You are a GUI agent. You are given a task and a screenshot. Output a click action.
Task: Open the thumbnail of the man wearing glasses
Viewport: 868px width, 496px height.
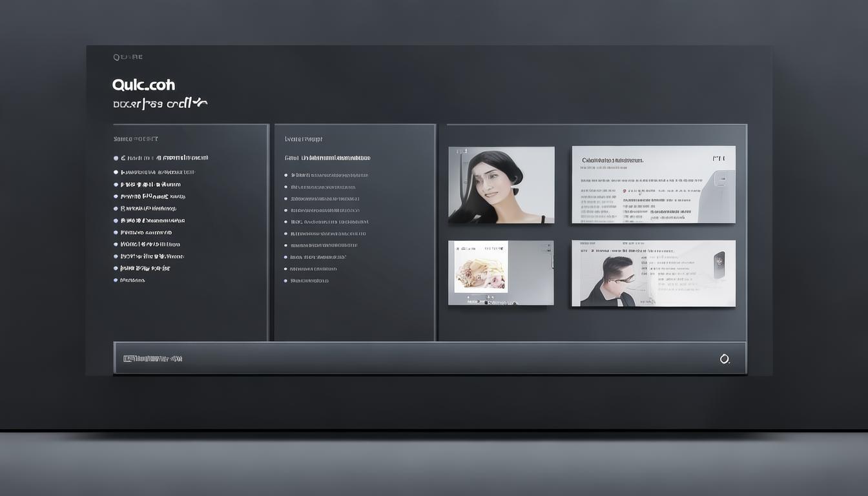coord(654,273)
